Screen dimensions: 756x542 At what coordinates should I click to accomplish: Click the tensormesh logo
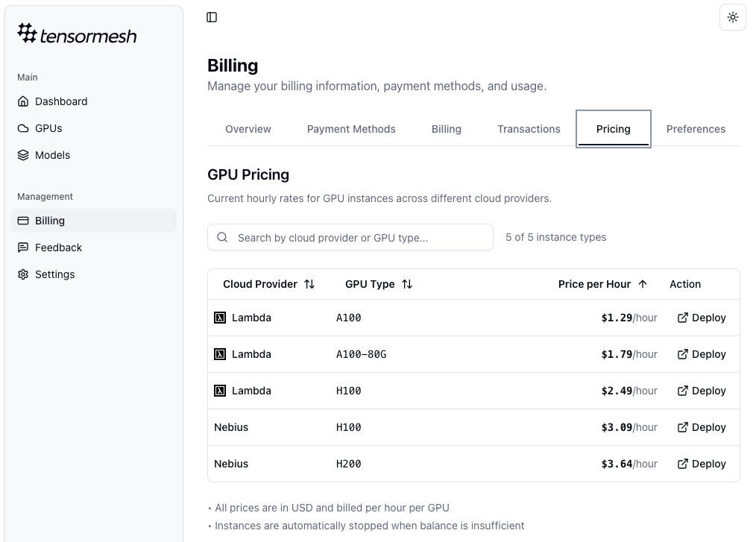click(78, 34)
